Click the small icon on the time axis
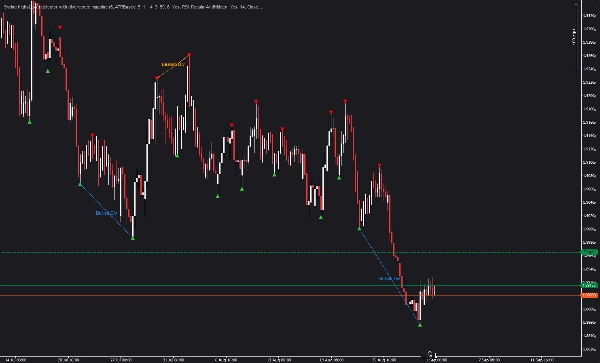 click(430, 354)
